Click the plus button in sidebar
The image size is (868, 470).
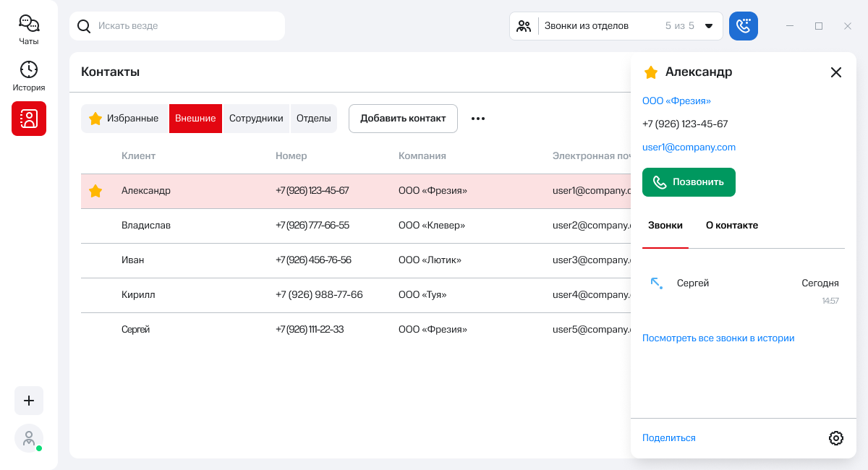coord(29,401)
